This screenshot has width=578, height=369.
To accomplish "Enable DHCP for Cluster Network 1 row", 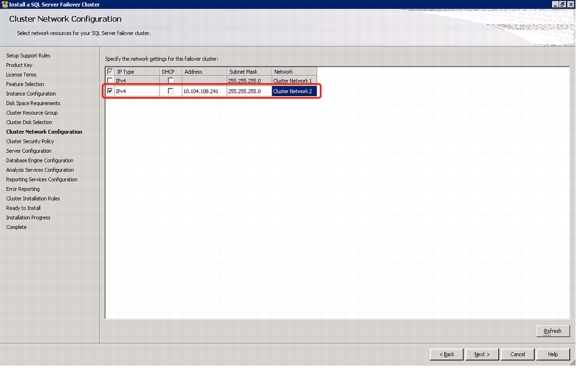I will point(170,80).
